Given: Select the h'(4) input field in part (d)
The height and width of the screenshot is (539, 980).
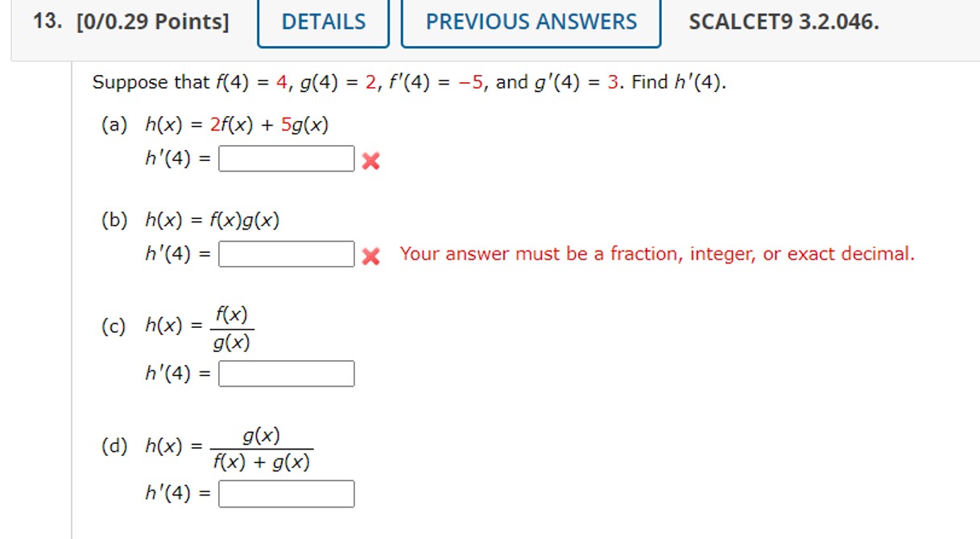Looking at the screenshot, I should 287,493.
